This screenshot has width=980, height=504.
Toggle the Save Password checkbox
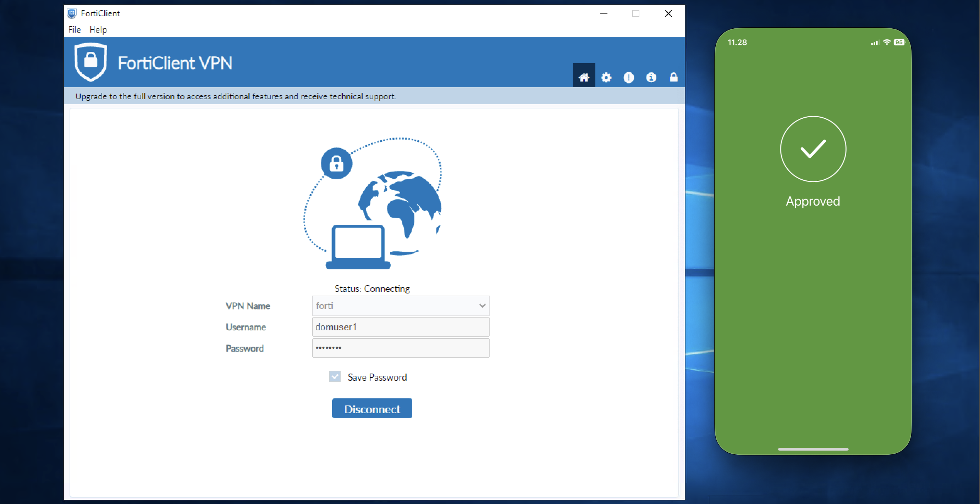[335, 377]
